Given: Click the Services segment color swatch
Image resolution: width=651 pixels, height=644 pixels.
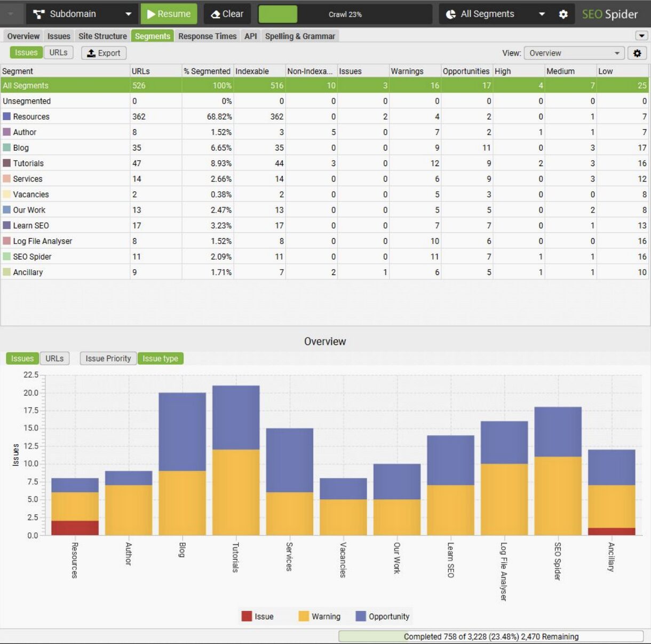Looking at the screenshot, I should (7, 178).
